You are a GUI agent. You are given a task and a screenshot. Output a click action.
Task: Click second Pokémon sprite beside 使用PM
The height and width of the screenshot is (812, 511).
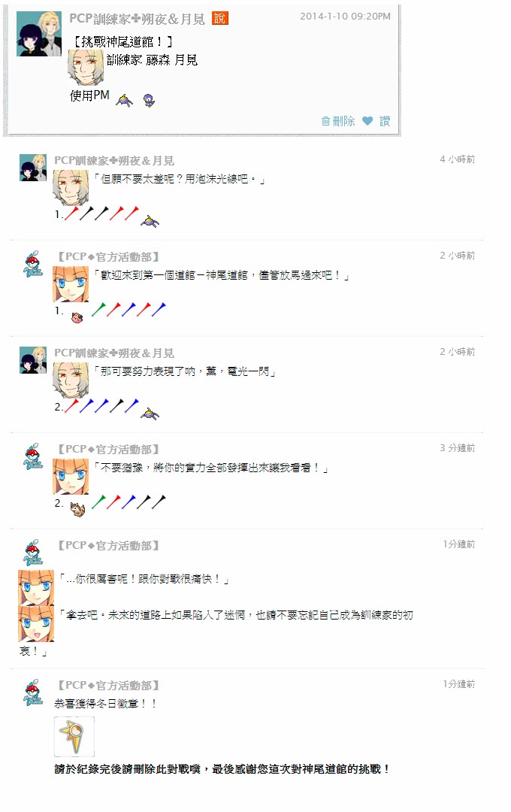(149, 100)
